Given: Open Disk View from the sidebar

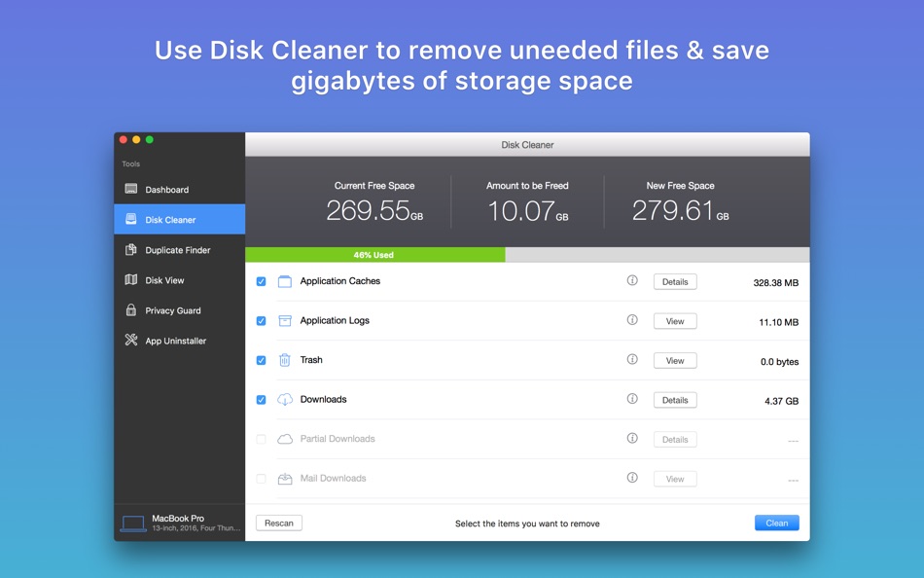Looking at the screenshot, I should click(180, 280).
